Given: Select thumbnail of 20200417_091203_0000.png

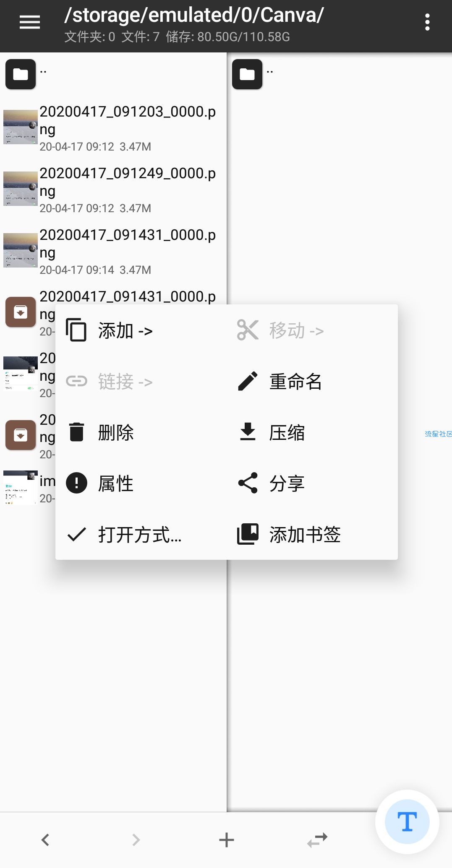Looking at the screenshot, I should pos(21,127).
